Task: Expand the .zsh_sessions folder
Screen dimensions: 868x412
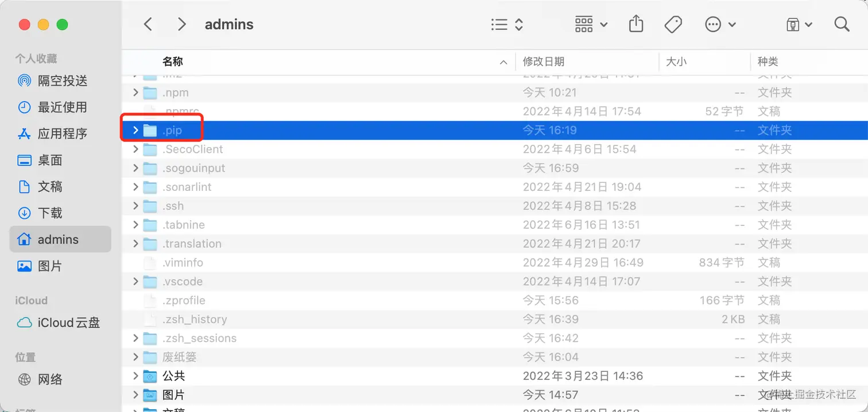Action: coord(135,338)
